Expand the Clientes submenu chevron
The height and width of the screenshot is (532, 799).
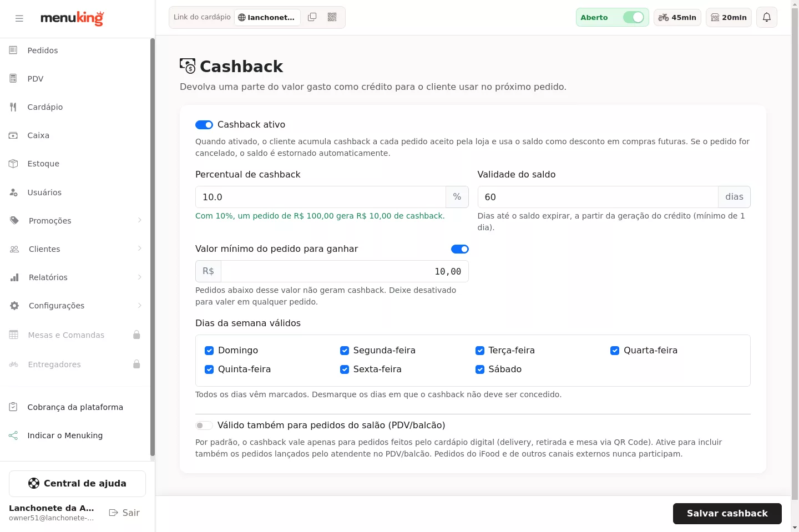[x=140, y=249]
